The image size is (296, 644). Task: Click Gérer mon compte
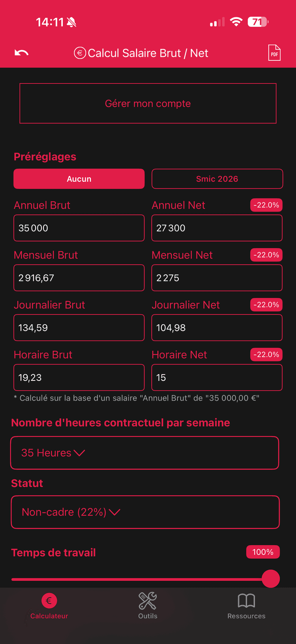(x=148, y=103)
